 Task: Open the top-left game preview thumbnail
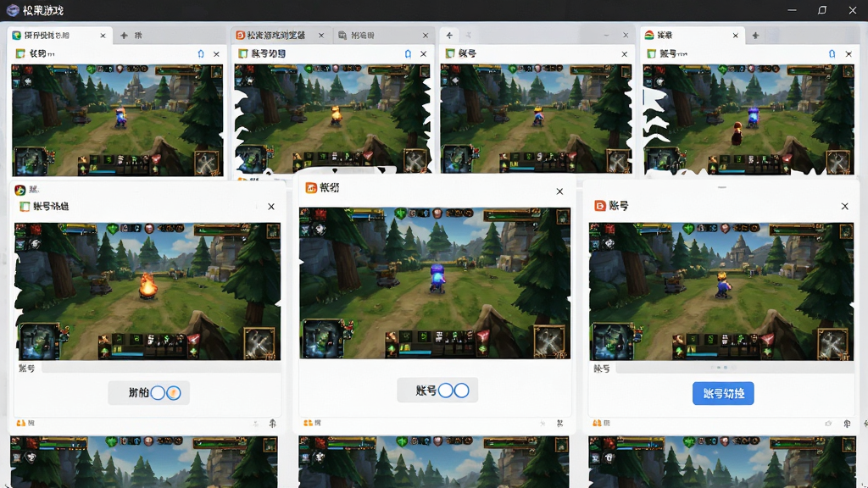(117, 120)
